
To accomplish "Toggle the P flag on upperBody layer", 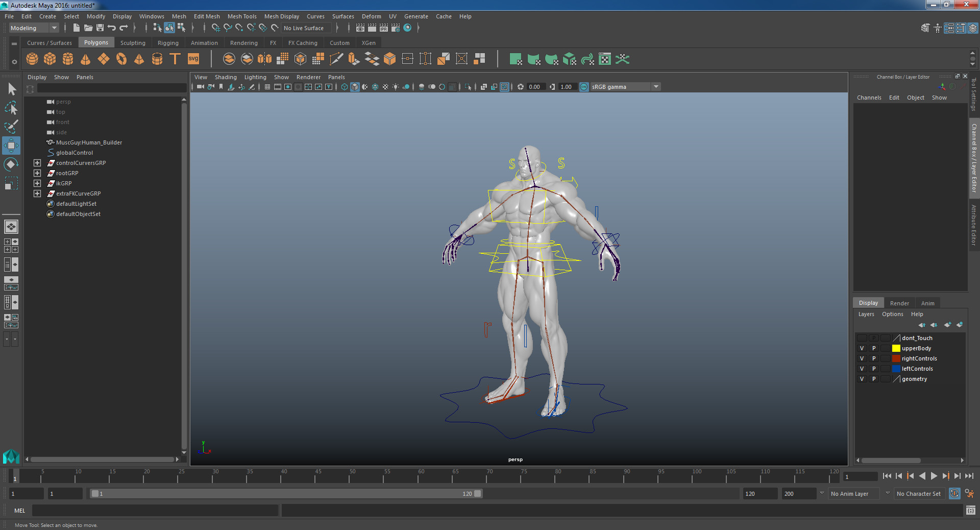I will pyautogui.click(x=874, y=348).
